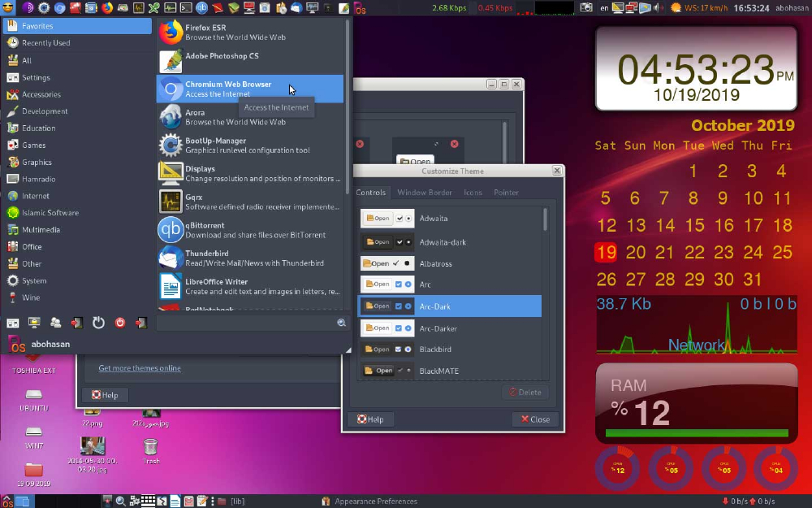Image resolution: width=812 pixels, height=508 pixels.
Task: Pick the Blackbird controls theme
Action: (450, 350)
